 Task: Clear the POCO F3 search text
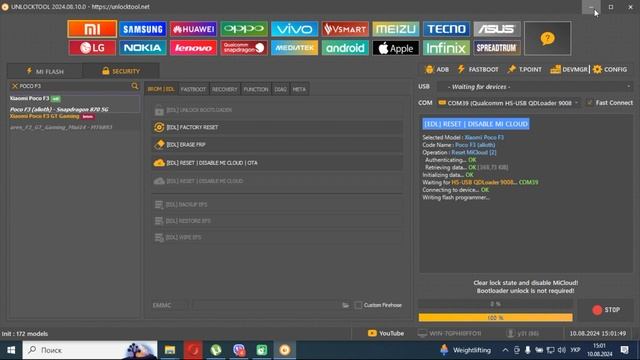[15, 86]
